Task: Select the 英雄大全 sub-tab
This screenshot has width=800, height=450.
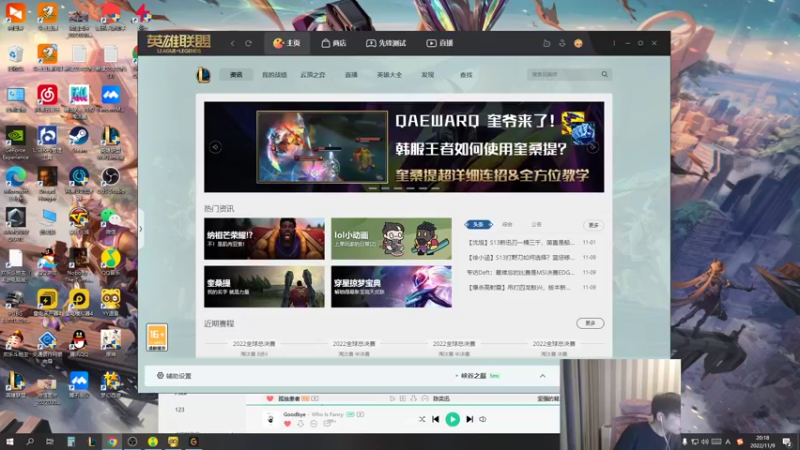Action: pos(389,74)
